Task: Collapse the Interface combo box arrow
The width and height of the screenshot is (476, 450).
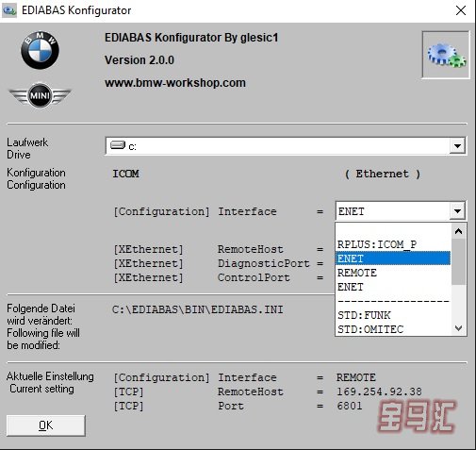Action: [457, 211]
